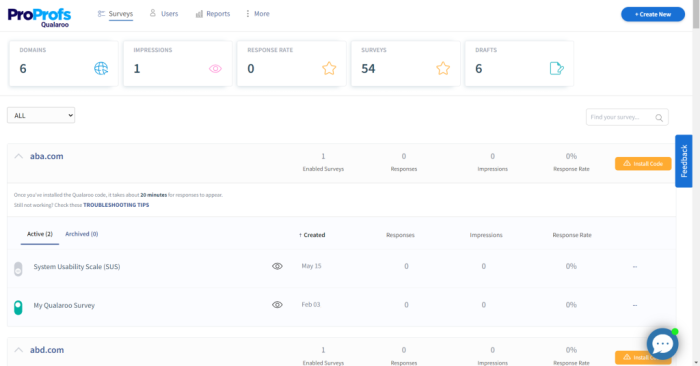The image size is (700, 366).
Task: Open the Reports page
Action: click(x=213, y=14)
